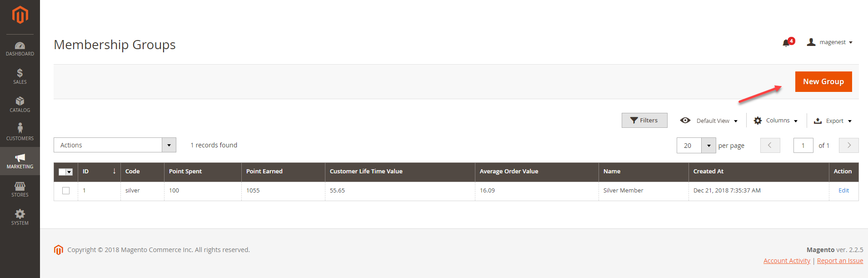
Task: Open the Filters panel
Action: coord(644,121)
